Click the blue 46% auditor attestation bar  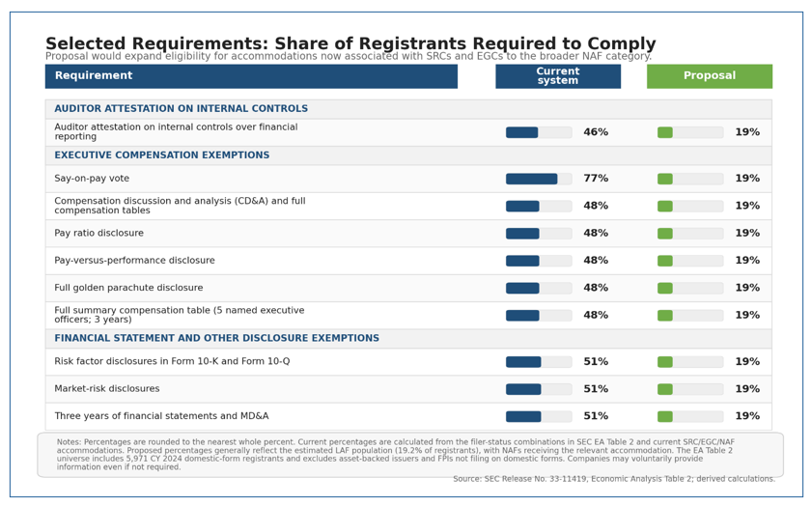[x=522, y=132]
